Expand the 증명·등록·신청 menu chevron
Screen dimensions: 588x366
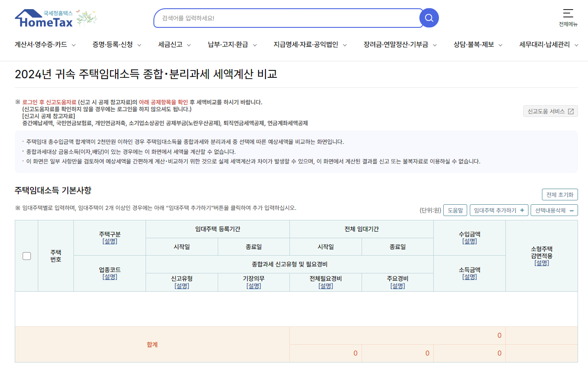[140, 45]
